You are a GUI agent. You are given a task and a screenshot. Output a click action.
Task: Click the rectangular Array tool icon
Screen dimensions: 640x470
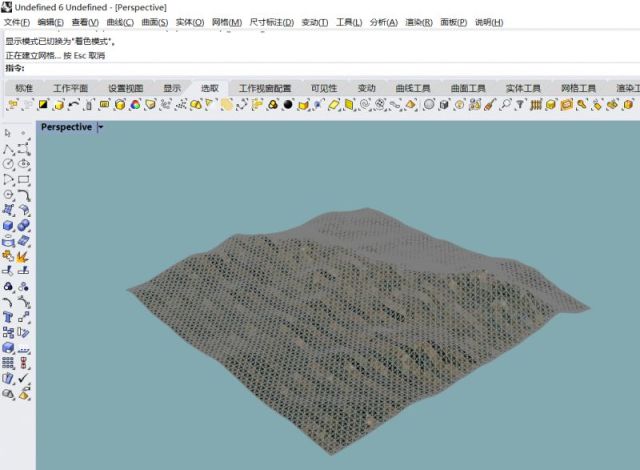(x=8, y=363)
